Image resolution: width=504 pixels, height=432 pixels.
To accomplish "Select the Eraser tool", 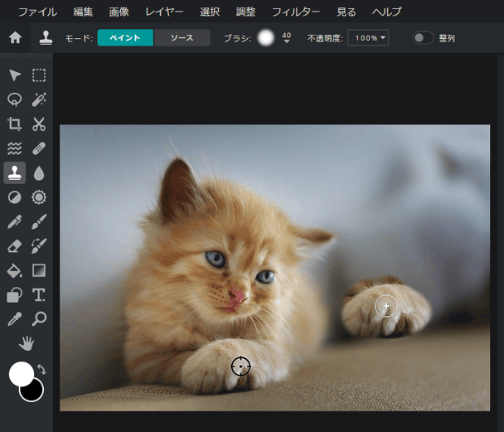I will (15, 246).
